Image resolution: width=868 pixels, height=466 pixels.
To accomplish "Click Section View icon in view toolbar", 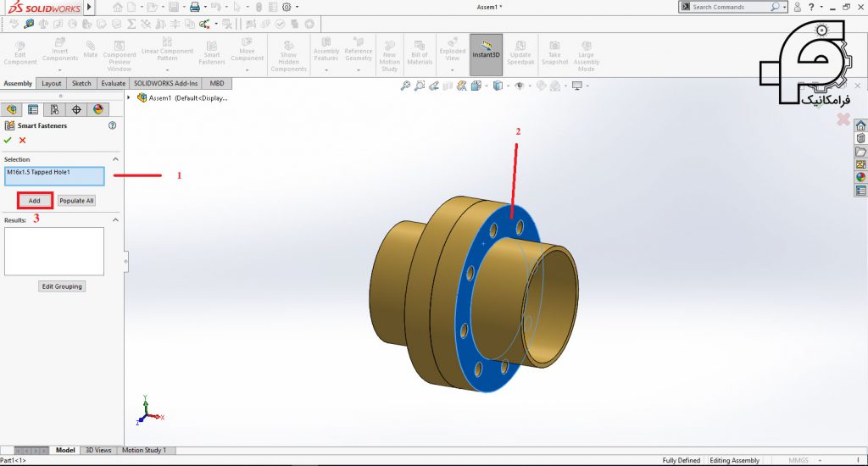I will tap(448, 86).
